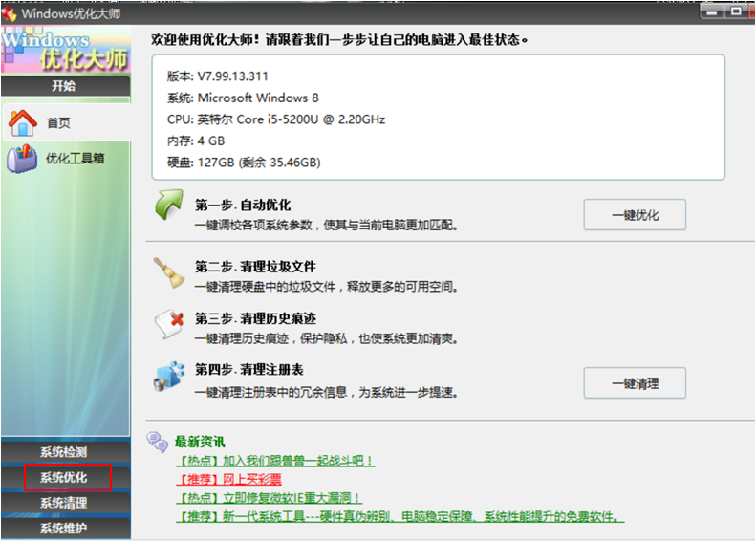Open the 系统优化 section
The image size is (756, 542).
[x=66, y=478]
